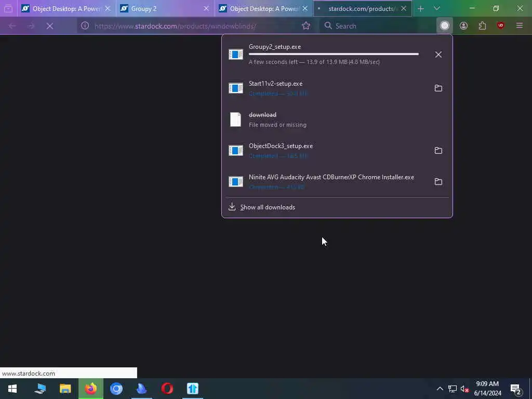Click the Firefox taskbar icon

pos(90,389)
